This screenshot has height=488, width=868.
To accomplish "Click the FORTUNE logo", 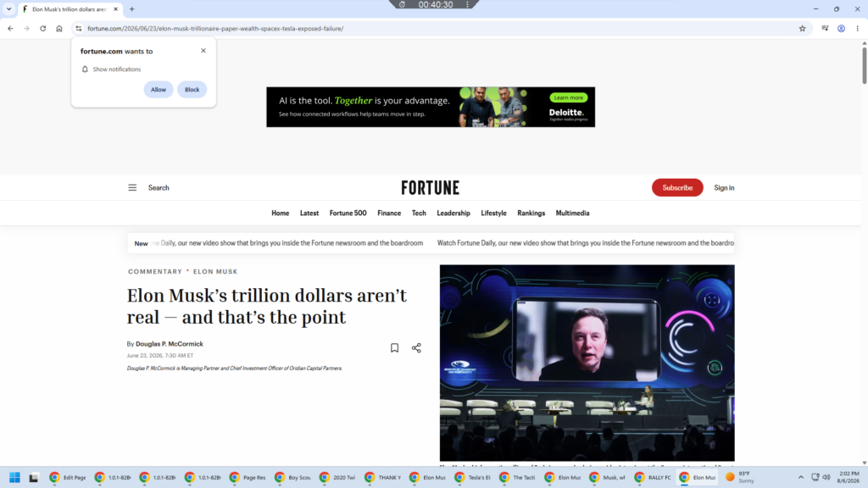I will pyautogui.click(x=430, y=187).
